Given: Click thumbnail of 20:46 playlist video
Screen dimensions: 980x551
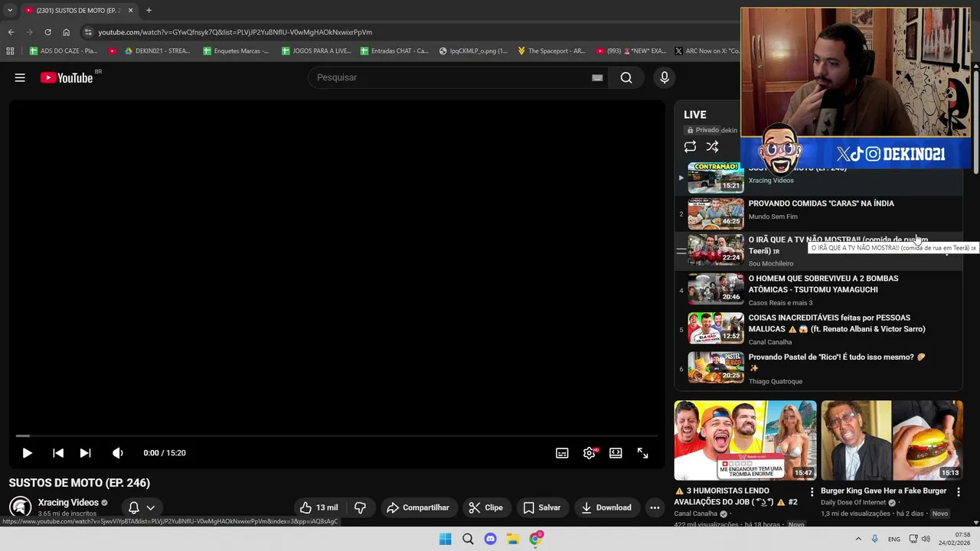Looking at the screenshot, I should click(x=715, y=289).
